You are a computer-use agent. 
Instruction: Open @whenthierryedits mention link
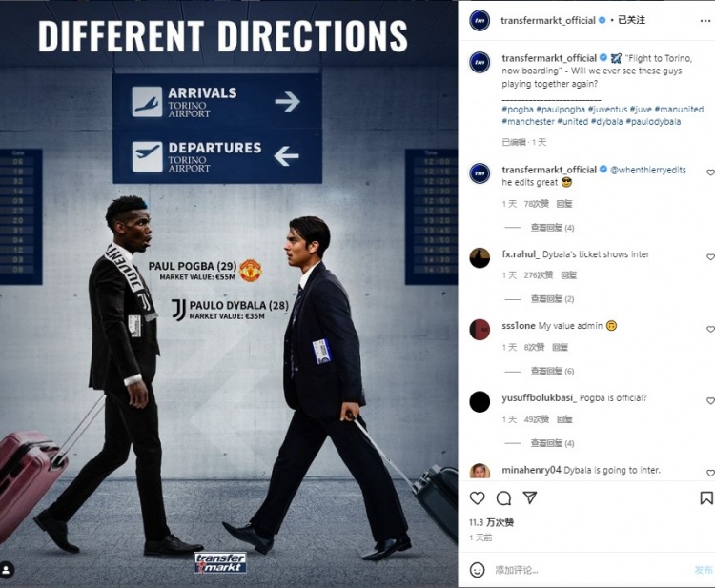648,170
